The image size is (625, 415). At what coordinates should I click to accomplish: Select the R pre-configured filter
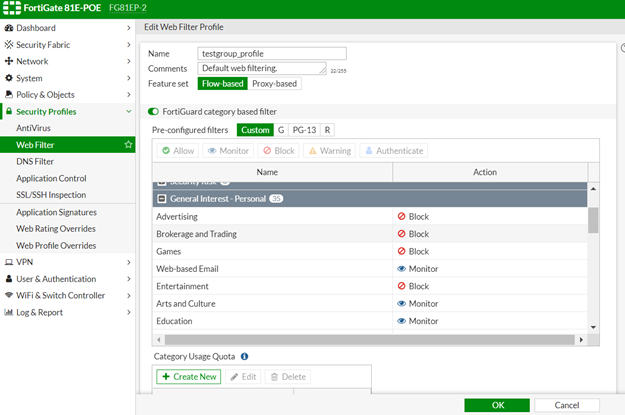(327, 130)
